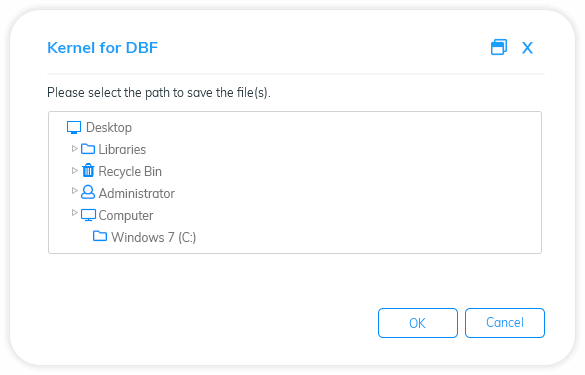Select the Desktop label in tree
Screen dimensions: 585x375
(109, 128)
